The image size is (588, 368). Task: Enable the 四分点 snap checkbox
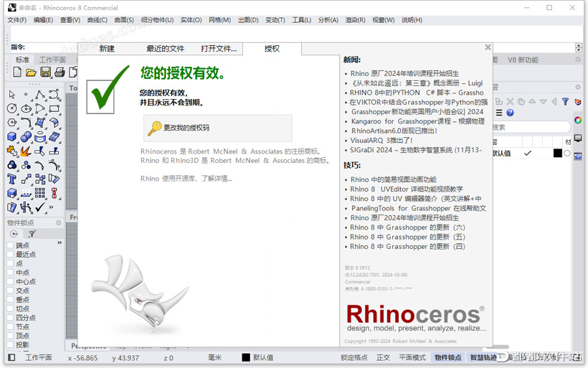(10, 317)
